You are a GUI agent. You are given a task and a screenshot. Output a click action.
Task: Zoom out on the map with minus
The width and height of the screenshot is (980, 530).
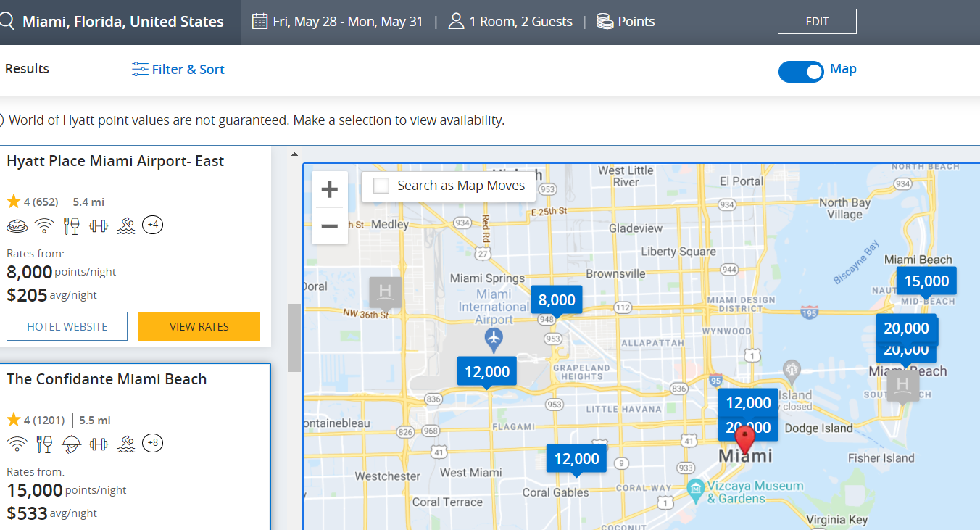click(x=330, y=226)
